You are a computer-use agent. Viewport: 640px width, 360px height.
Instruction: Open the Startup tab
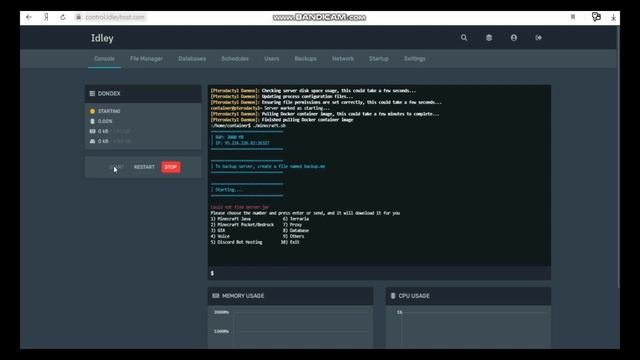point(379,59)
